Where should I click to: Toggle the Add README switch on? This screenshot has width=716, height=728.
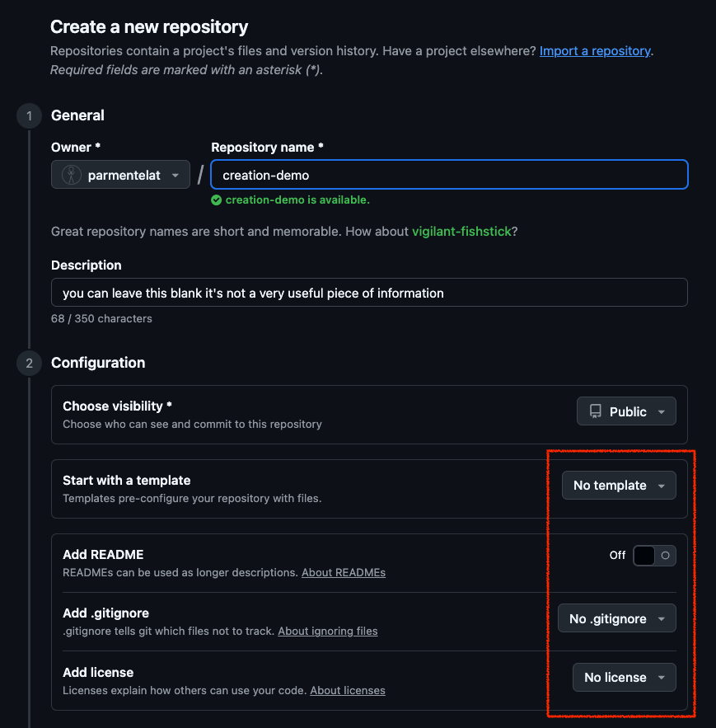tap(654, 556)
